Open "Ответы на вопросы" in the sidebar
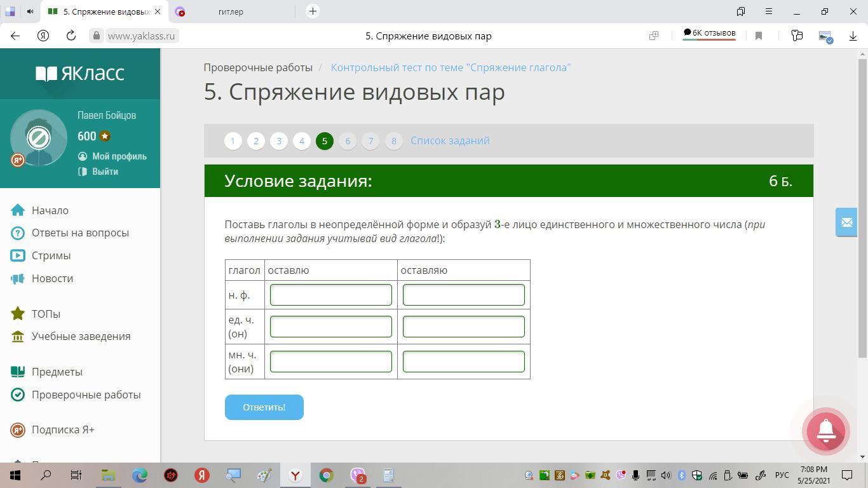Viewport: 868px width, 488px height. 80,233
